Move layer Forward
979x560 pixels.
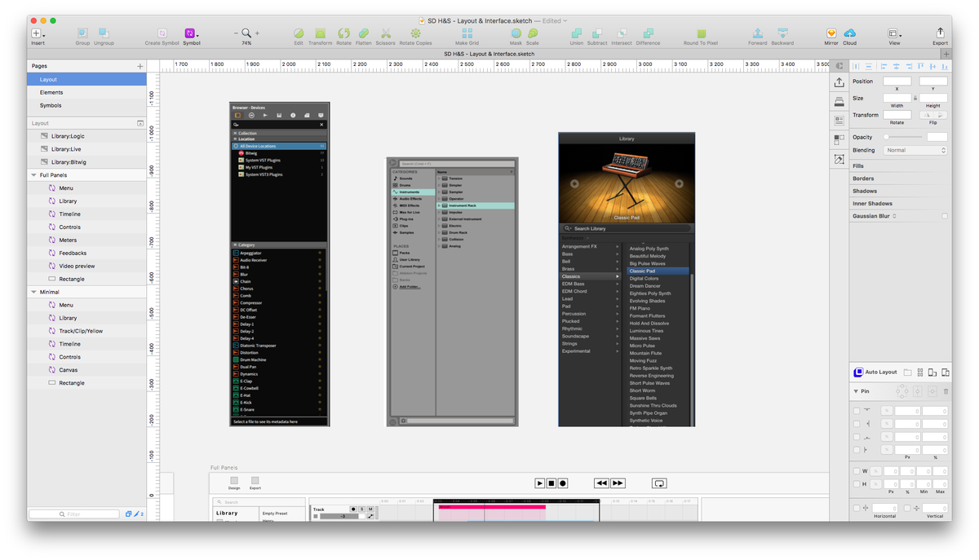tap(758, 34)
